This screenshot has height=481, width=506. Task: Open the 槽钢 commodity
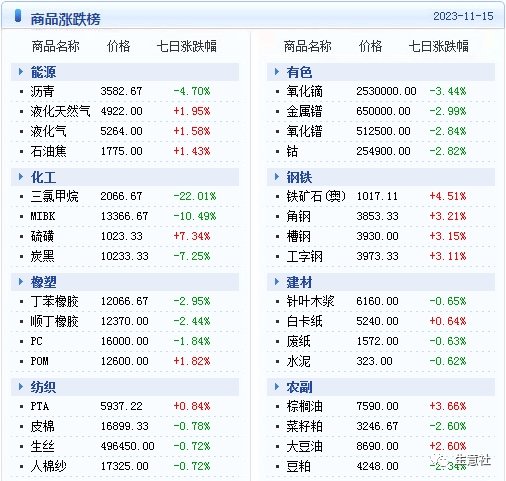coord(298,236)
